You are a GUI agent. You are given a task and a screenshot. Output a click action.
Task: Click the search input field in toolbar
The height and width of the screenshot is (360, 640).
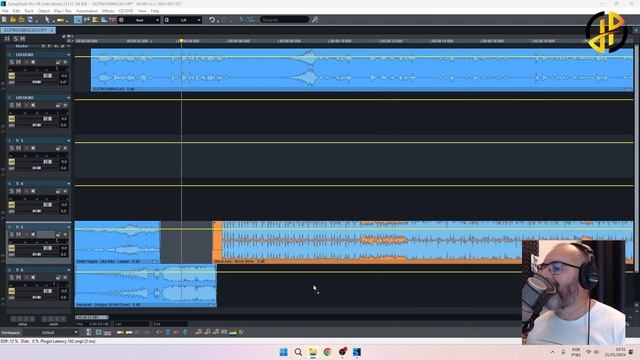284,20
